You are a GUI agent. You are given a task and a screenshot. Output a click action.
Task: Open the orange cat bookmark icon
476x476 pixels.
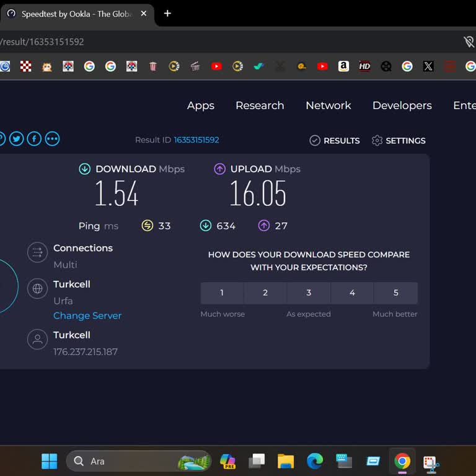tap(46, 66)
